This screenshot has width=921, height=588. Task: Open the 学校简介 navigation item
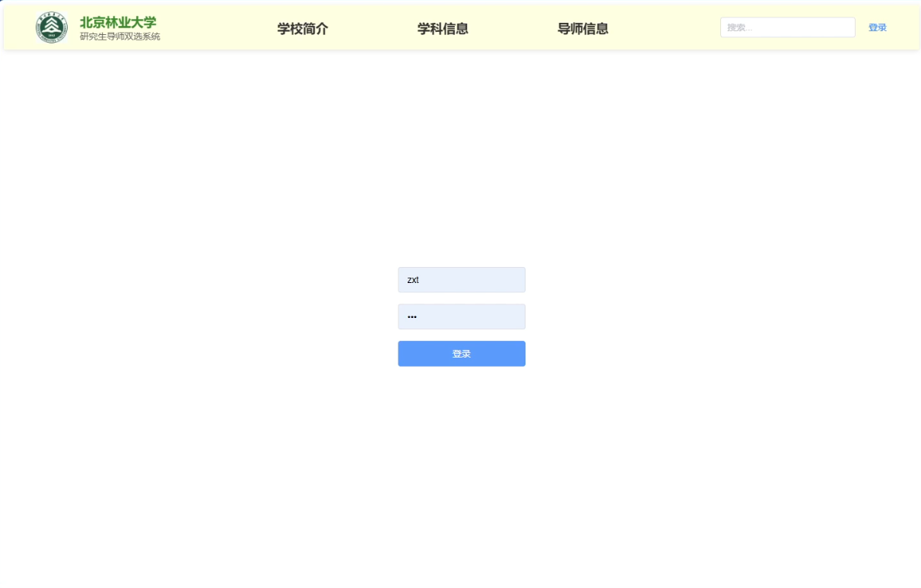click(302, 29)
